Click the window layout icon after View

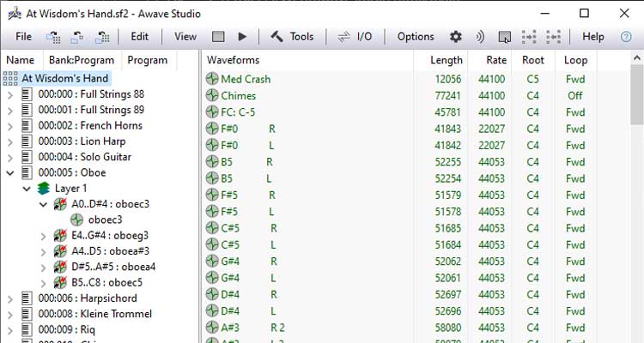218,37
